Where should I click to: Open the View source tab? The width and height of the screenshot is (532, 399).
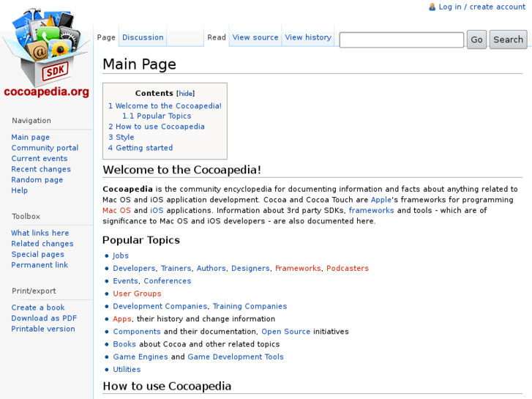255,37
